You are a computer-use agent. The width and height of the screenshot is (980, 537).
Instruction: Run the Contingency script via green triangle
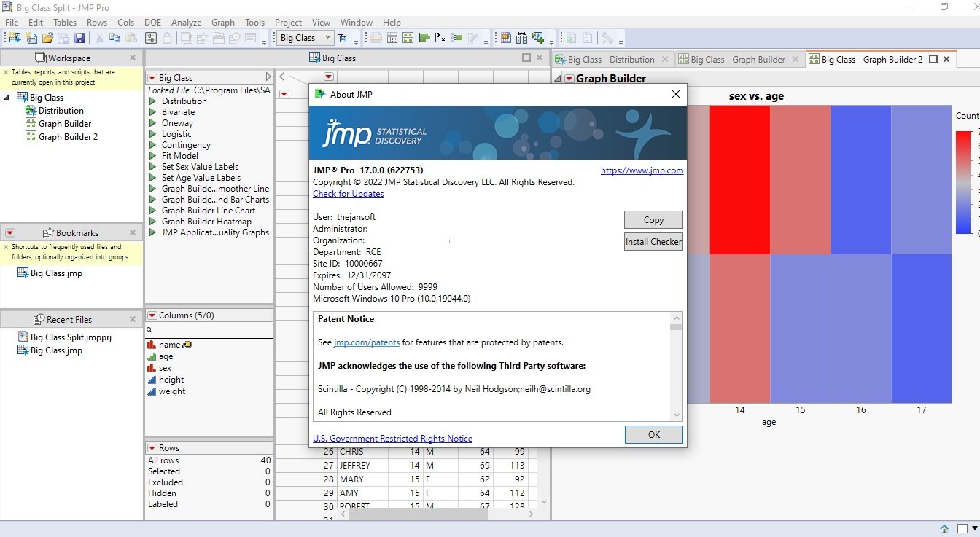[153, 145]
